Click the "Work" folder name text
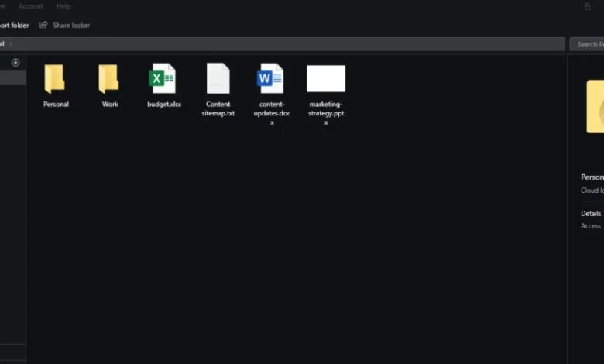 (x=110, y=104)
